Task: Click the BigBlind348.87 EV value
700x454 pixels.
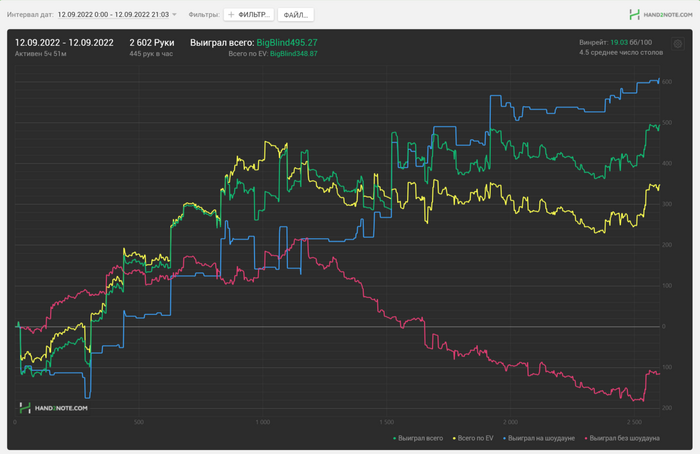Action: tap(294, 54)
